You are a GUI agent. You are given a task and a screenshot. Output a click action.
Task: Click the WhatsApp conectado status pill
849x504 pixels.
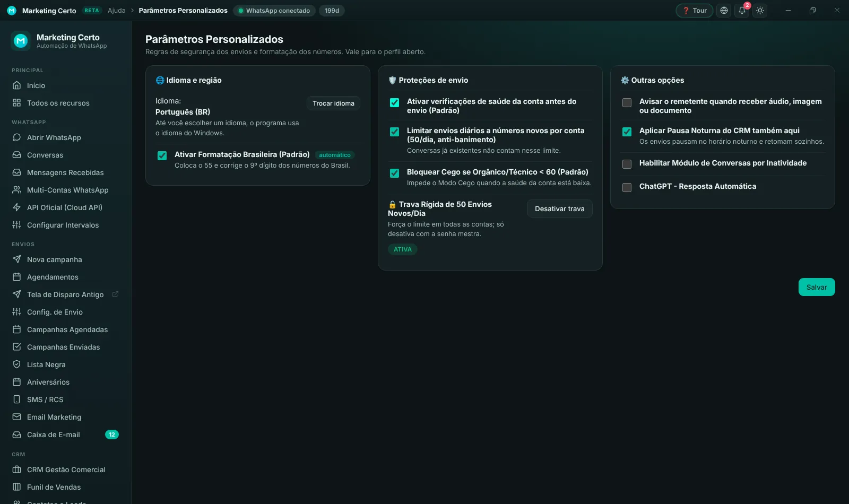(274, 11)
